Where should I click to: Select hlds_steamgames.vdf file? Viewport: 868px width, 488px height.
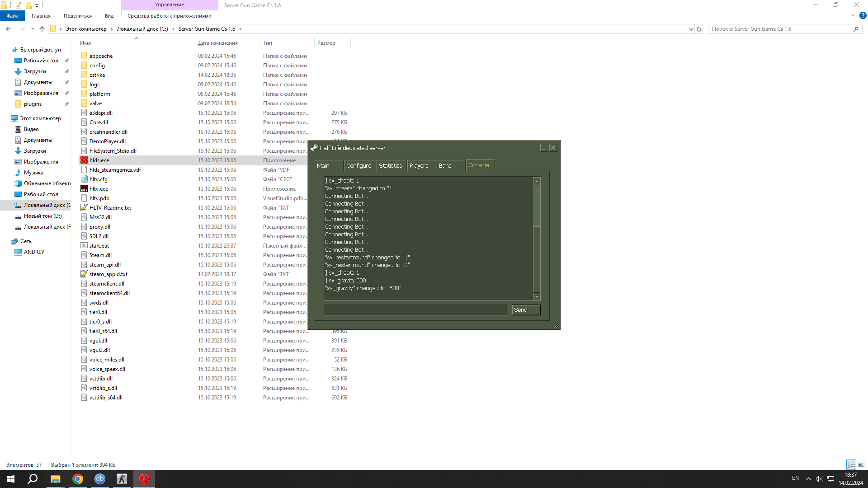115,169
